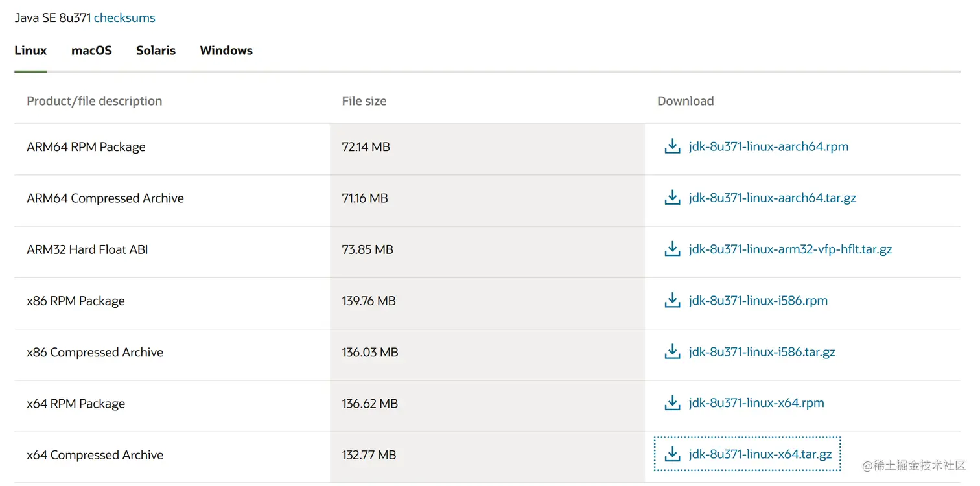The width and height of the screenshot is (980, 486).
Task: Select the Linux tab
Action: coord(30,51)
